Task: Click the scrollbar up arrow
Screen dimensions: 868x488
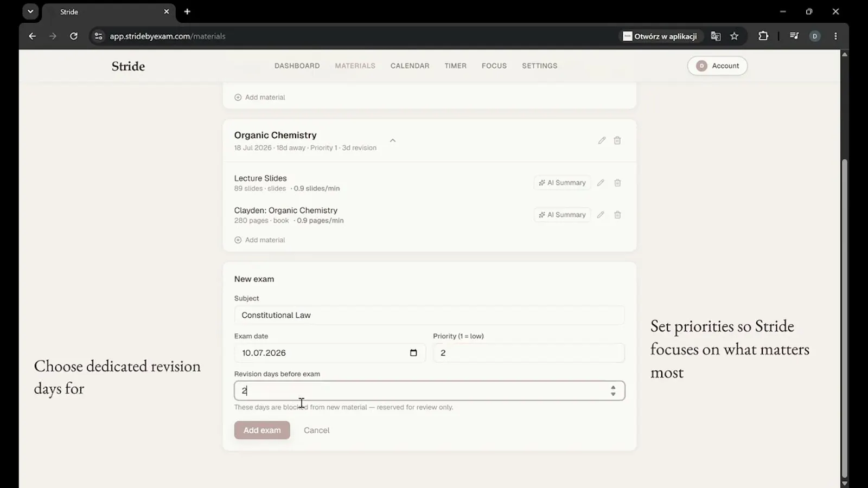Action: click(x=844, y=54)
